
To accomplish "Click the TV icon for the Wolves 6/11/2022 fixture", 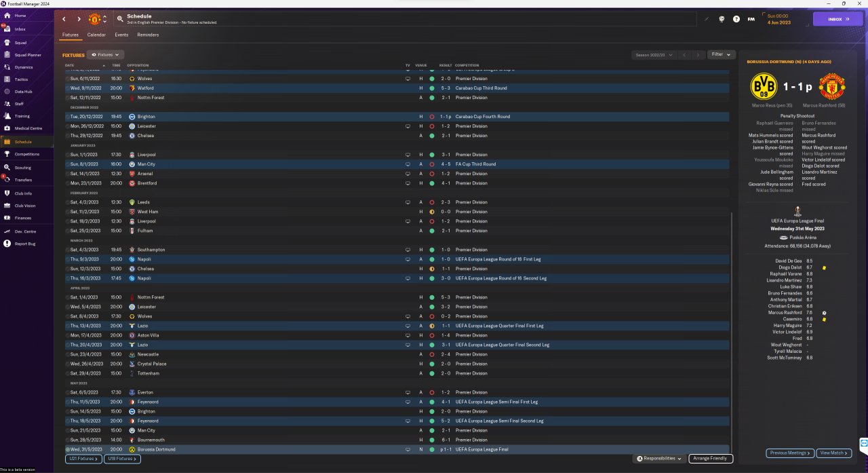I will [x=408, y=79].
